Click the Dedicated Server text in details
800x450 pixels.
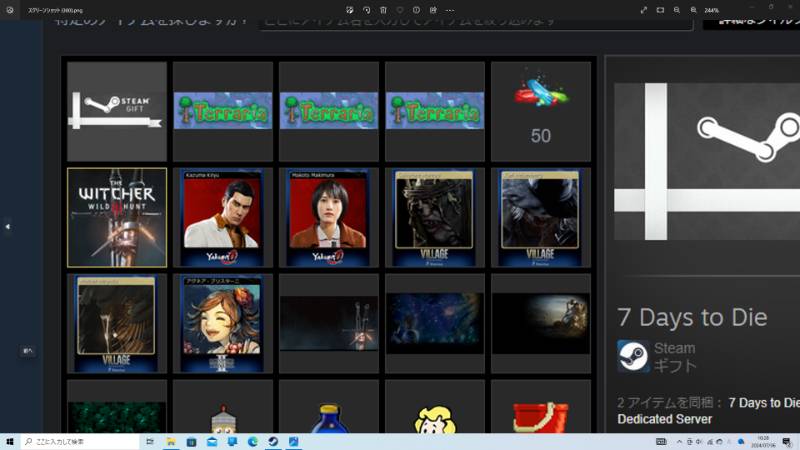[664, 419]
